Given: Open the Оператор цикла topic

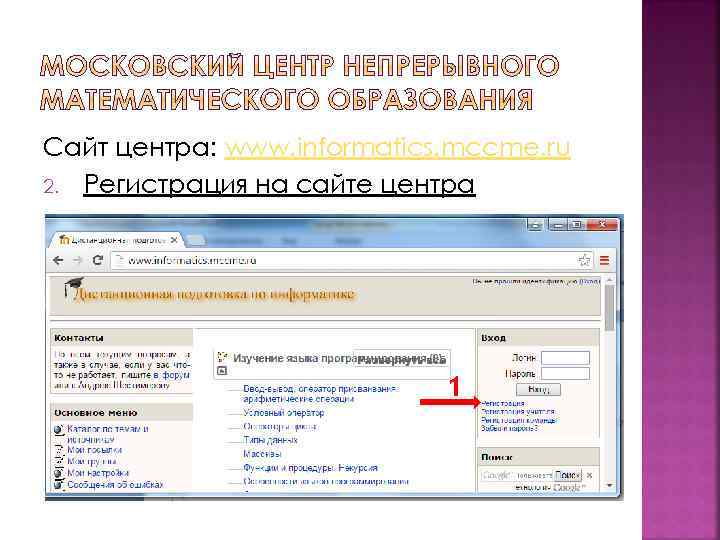Looking at the screenshot, I should (280, 427).
